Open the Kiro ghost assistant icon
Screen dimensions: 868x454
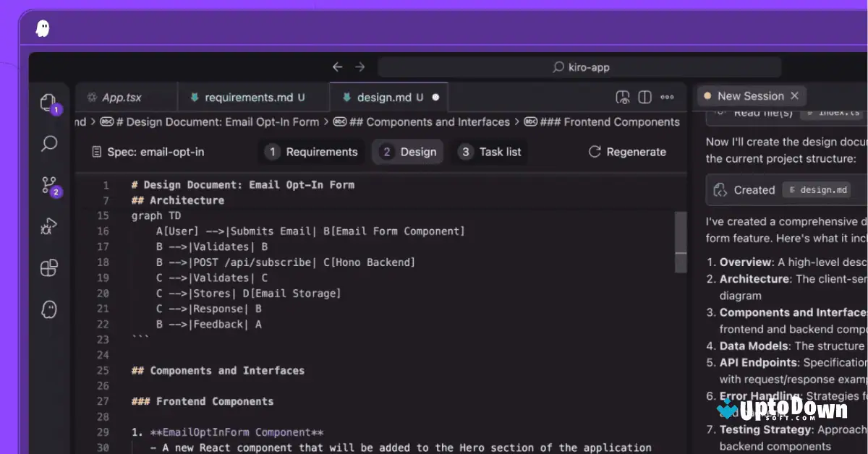tap(48, 309)
